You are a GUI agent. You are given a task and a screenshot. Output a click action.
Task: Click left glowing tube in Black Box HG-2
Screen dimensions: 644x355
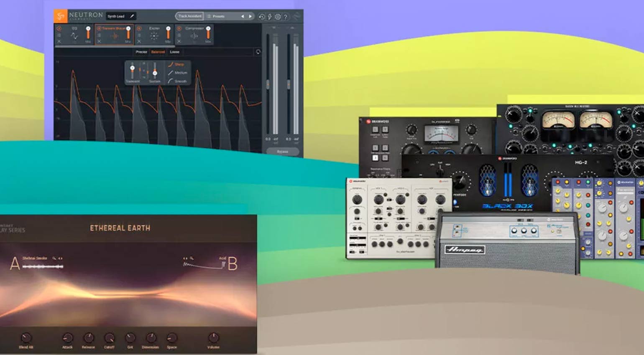click(487, 180)
